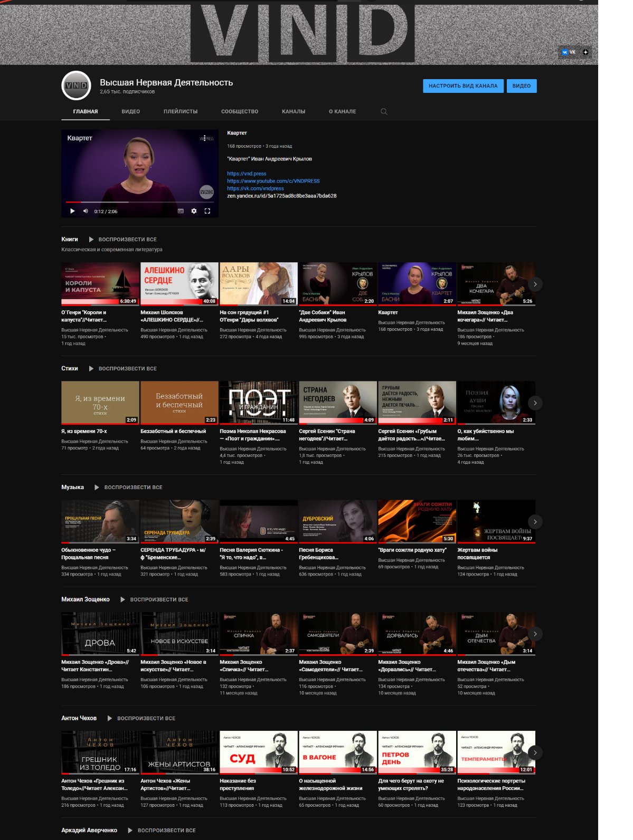This screenshot has width=633, height=840.
Task: Open the https://vnd.press link
Action: 247,174
